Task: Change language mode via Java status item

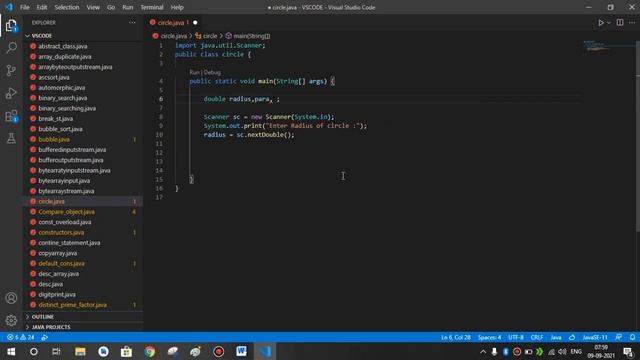Action: point(556,338)
